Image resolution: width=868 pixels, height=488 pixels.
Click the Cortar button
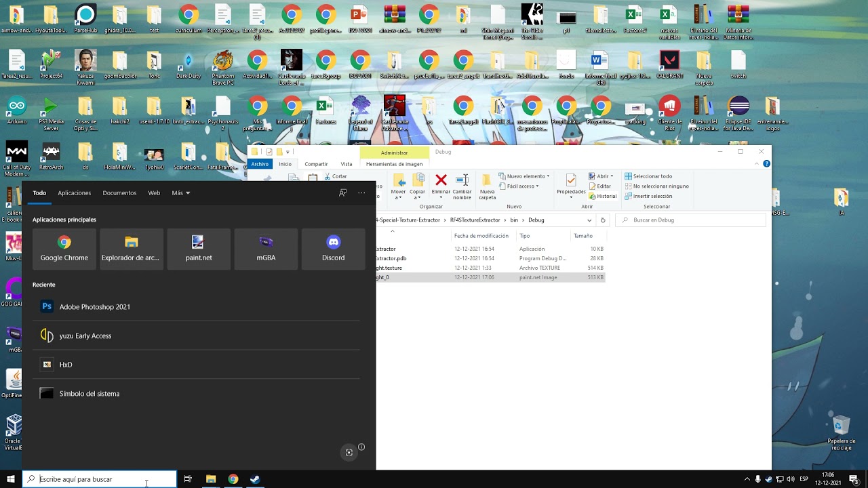coord(336,176)
